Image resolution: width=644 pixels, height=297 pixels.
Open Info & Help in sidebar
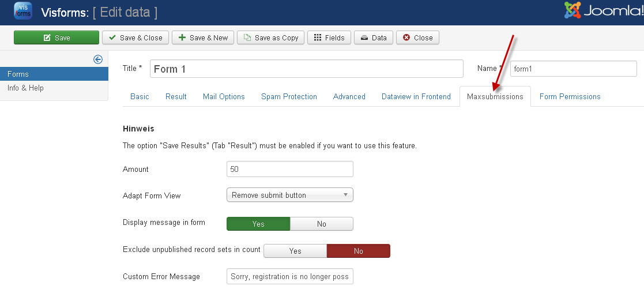click(x=25, y=88)
